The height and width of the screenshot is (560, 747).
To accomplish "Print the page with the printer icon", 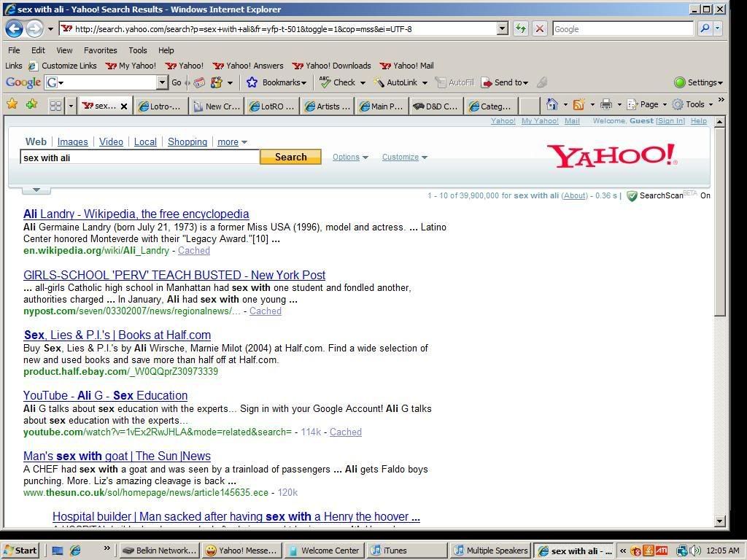I will [x=606, y=104].
